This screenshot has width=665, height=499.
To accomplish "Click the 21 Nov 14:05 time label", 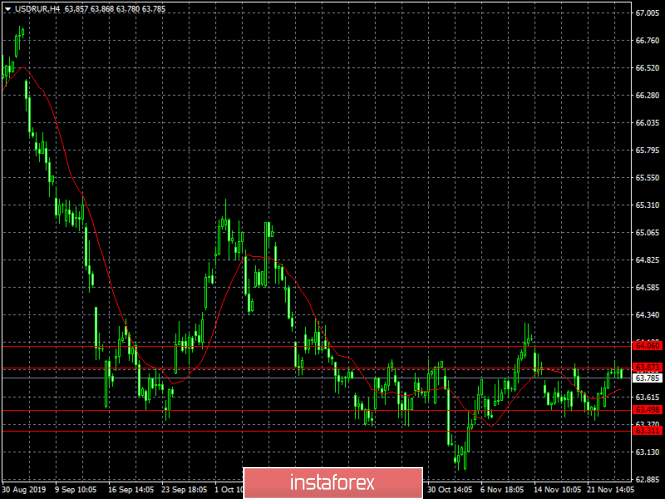I will 608,491.
